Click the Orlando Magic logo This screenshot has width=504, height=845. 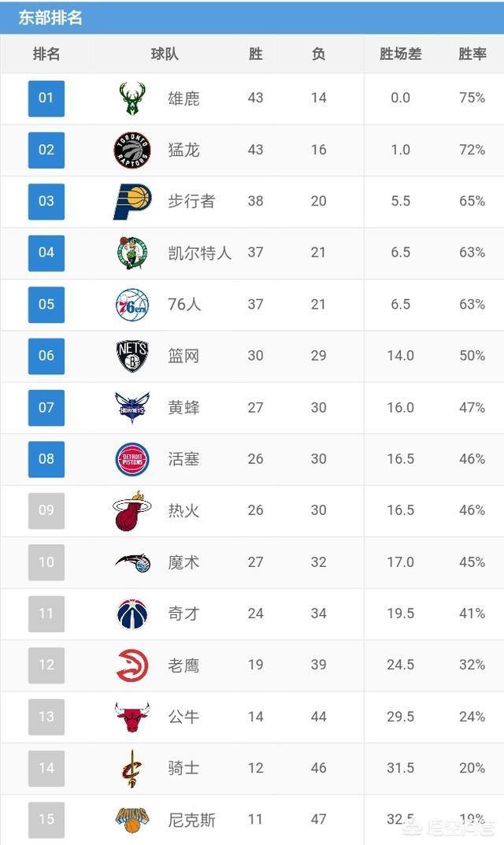click(132, 562)
